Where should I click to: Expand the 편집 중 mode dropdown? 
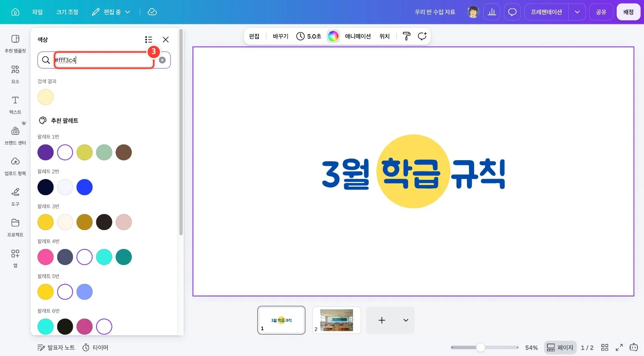pos(111,12)
